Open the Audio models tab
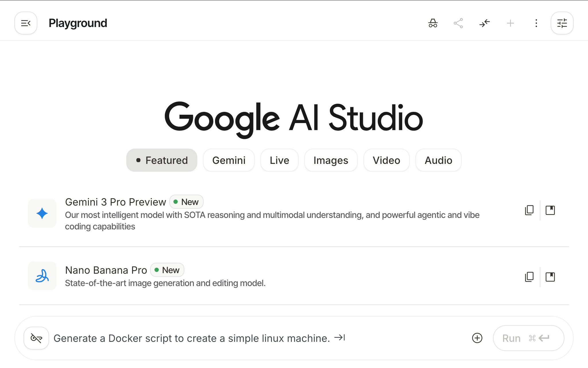This screenshot has height=368, width=588. tap(438, 160)
